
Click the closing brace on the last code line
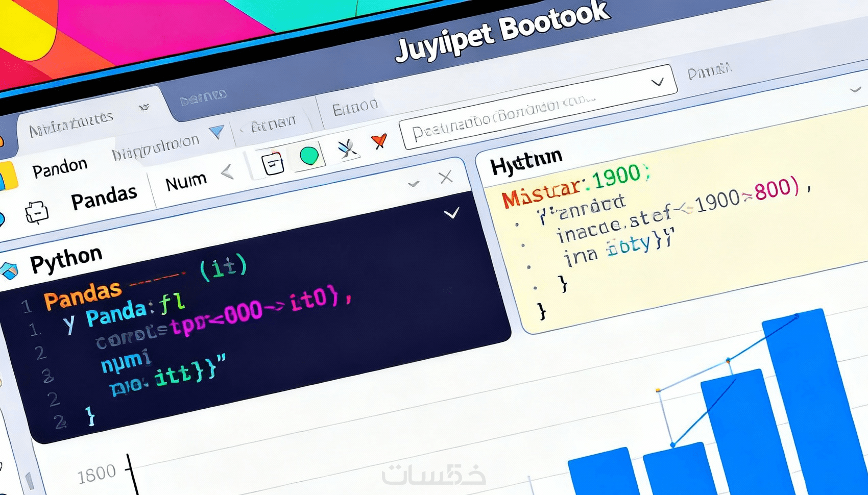90,416
